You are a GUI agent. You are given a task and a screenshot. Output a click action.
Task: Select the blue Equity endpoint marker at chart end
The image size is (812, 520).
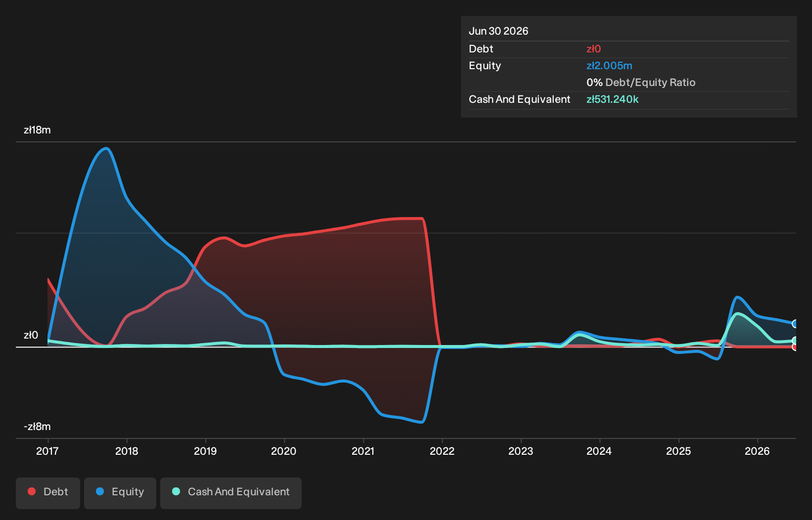tap(795, 324)
